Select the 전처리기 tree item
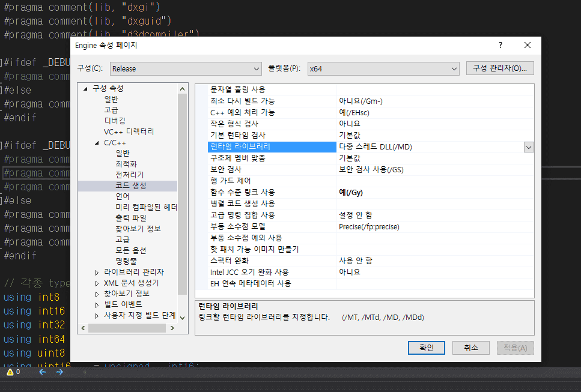This screenshot has width=581, height=392. tap(129, 175)
